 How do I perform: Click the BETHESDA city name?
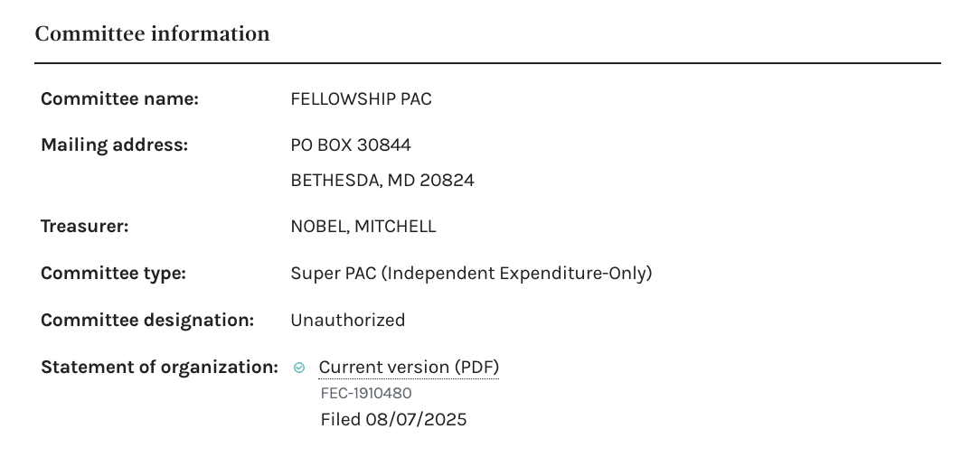[x=335, y=181]
